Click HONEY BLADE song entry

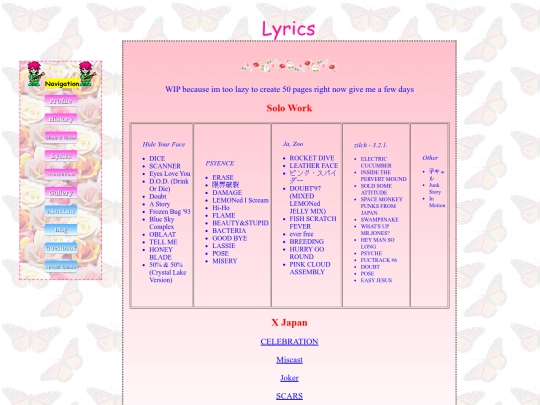(x=161, y=253)
